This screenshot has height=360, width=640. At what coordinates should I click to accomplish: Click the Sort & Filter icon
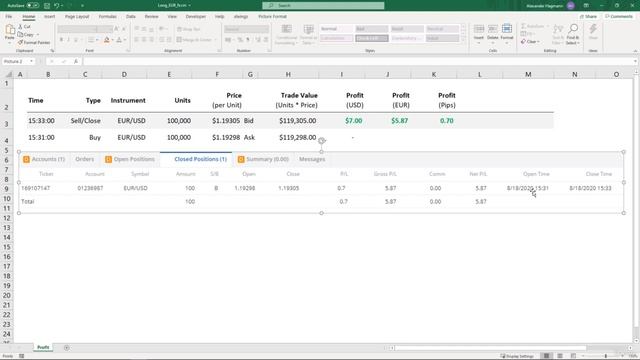click(558, 29)
